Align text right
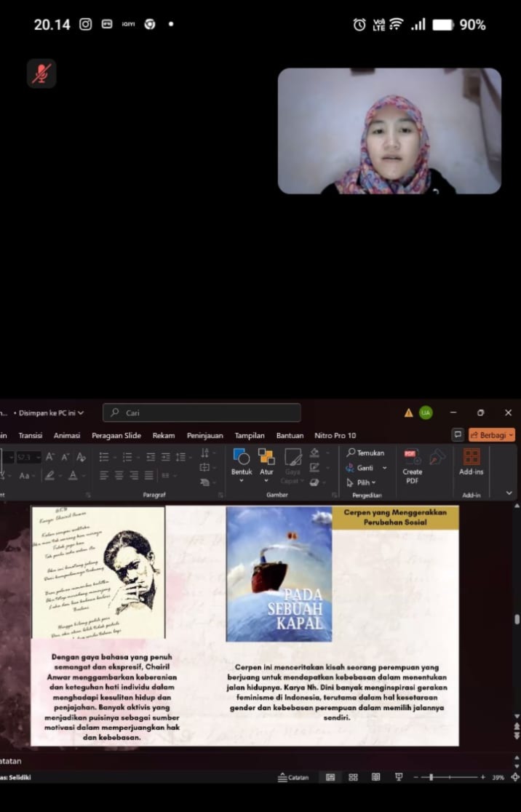 [134, 475]
